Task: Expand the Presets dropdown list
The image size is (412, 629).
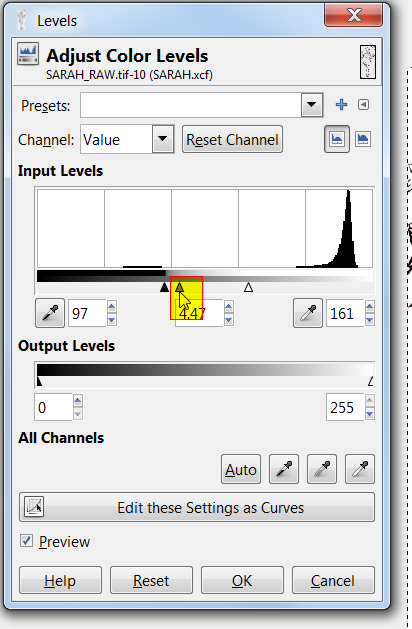Action: pyautogui.click(x=312, y=105)
